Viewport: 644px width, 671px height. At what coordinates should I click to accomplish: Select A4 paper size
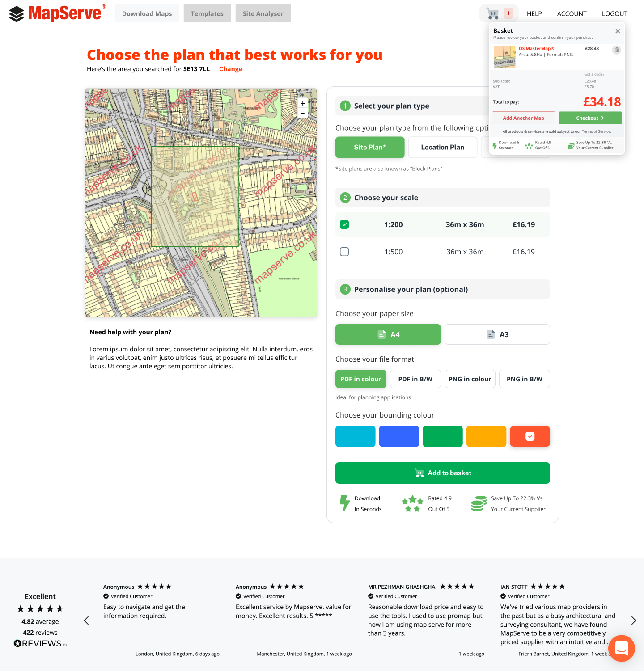388,334
